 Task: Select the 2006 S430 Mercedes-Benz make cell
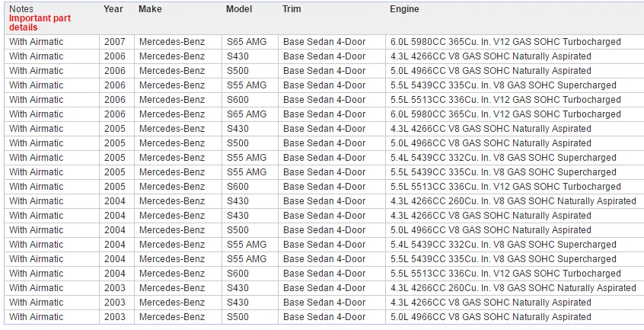pyautogui.click(x=178, y=56)
